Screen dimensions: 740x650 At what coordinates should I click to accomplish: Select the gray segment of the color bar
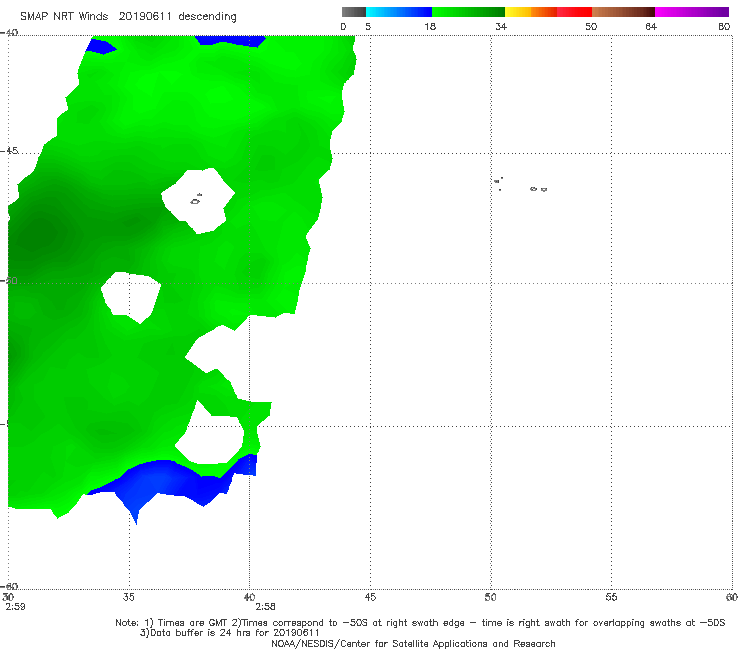coord(354,12)
